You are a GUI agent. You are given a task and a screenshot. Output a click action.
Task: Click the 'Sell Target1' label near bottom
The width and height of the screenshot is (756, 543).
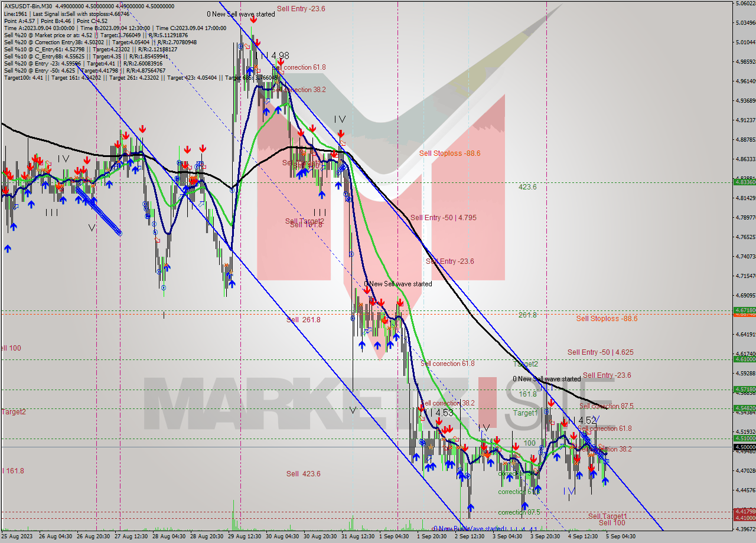point(608,516)
